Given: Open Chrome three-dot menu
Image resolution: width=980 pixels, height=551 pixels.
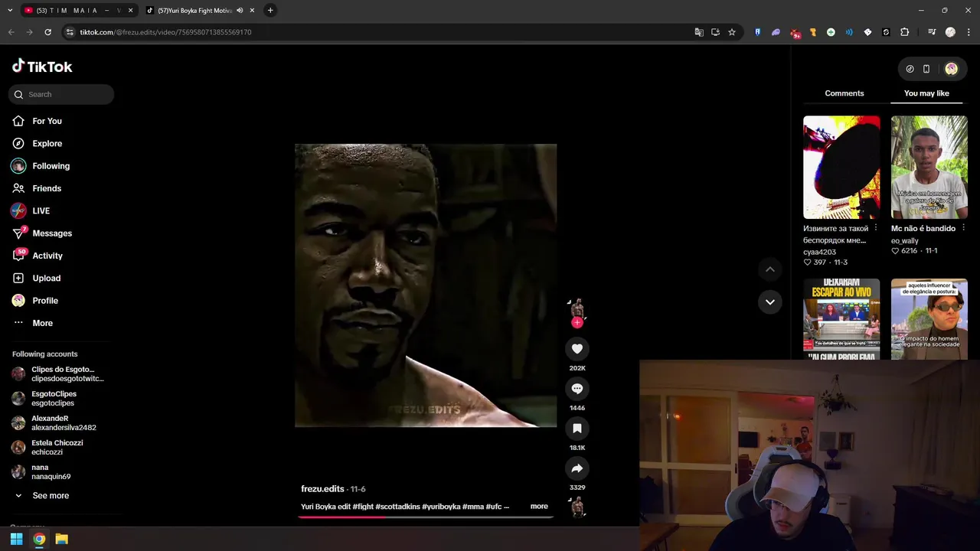Looking at the screenshot, I should tap(969, 32).
